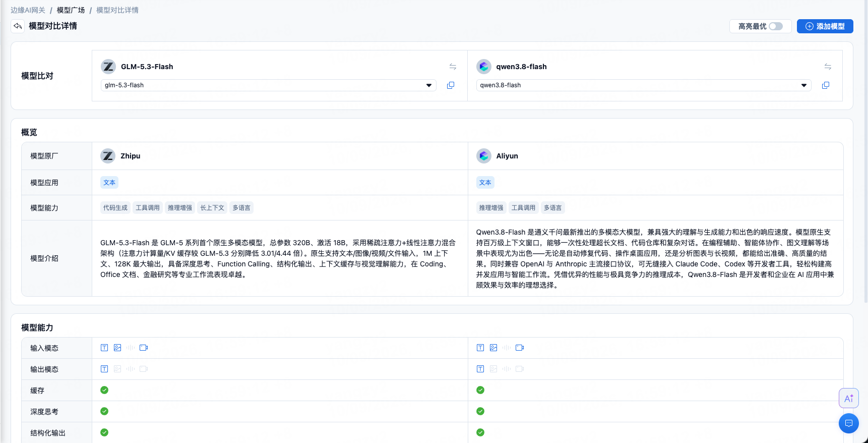Click GLM 深度思考 green check mark
Screen dimensions: 868x443
tap(104, 411)
